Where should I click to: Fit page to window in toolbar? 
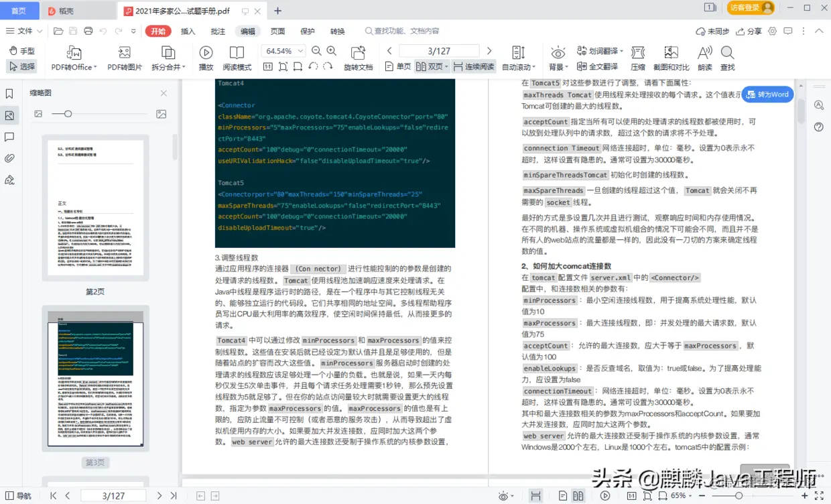[x=283, y=66]
